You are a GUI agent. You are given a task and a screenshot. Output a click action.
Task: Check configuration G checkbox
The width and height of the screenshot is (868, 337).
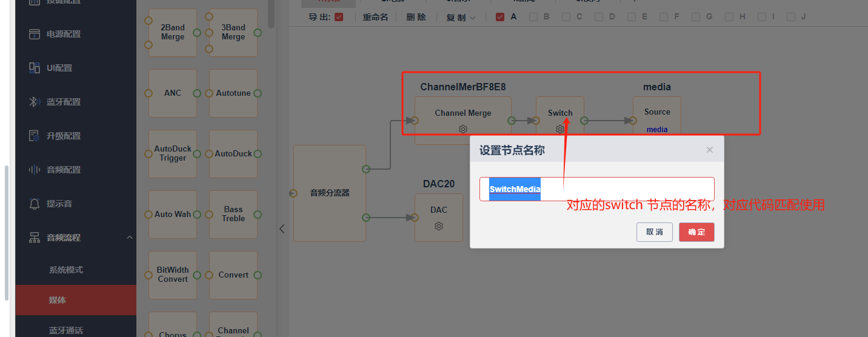click(x=696, y=17)
